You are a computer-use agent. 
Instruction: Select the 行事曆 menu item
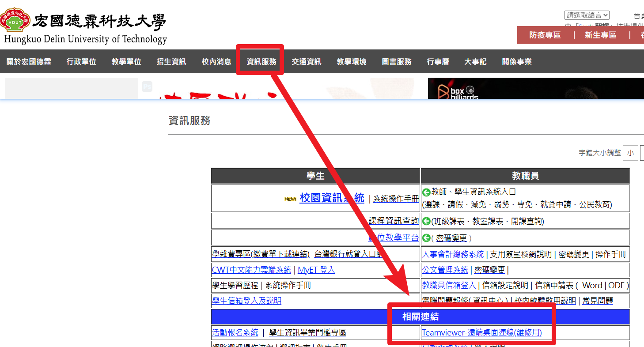point(438,62)
